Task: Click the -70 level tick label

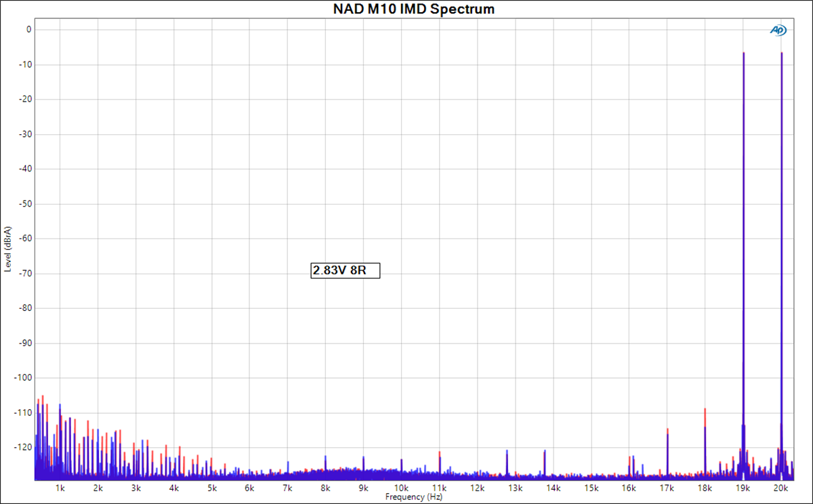Action: [x=26, y=273]
